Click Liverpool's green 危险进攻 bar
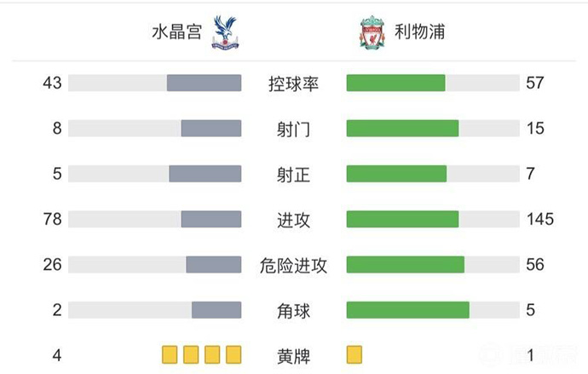This screenshot has width=588, height=374. 405,264
